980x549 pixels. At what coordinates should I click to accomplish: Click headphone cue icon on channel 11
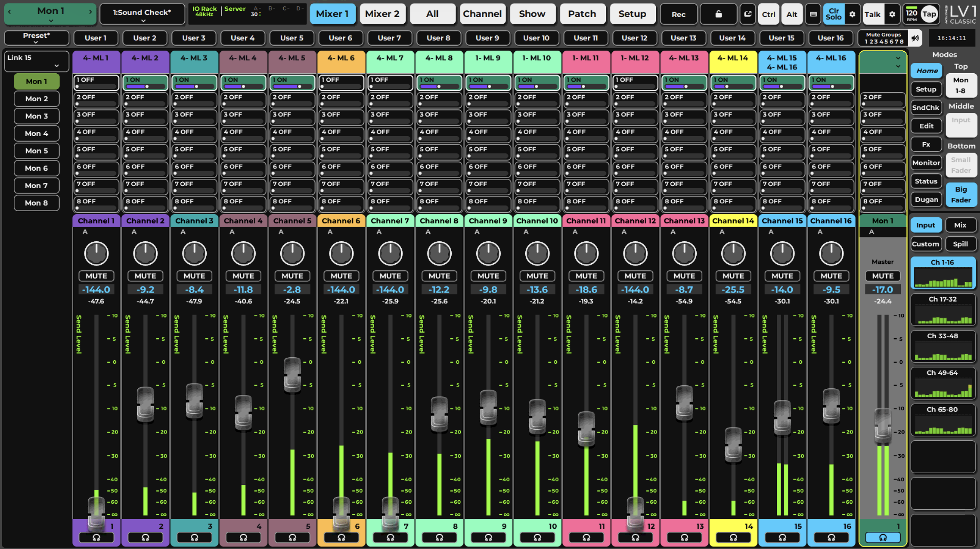[586, 537]
